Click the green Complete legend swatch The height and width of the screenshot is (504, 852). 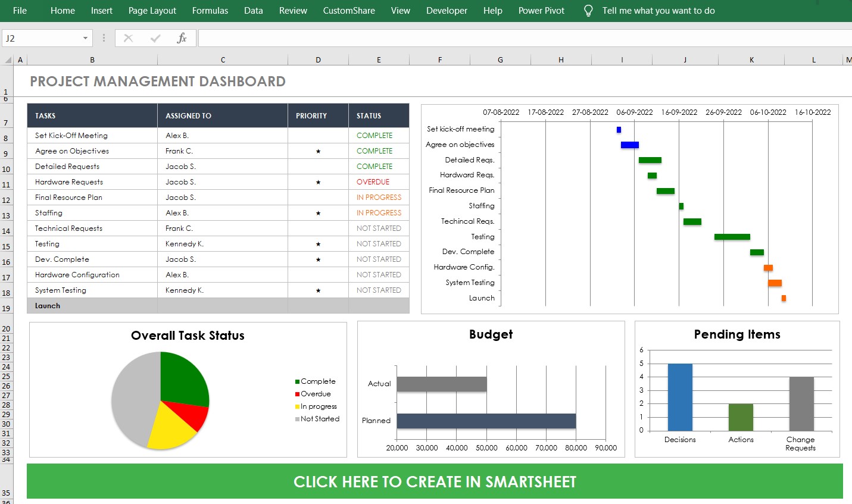[297, 381]
